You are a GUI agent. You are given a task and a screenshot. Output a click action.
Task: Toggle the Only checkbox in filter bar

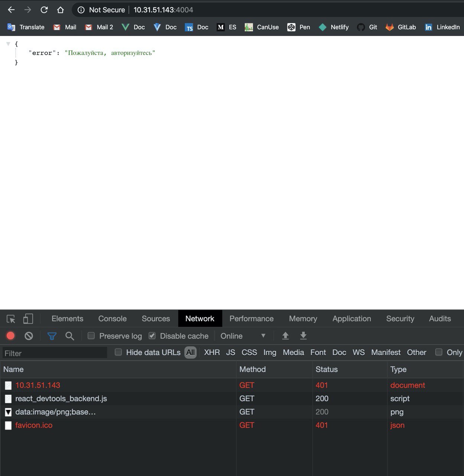(439, 352)
